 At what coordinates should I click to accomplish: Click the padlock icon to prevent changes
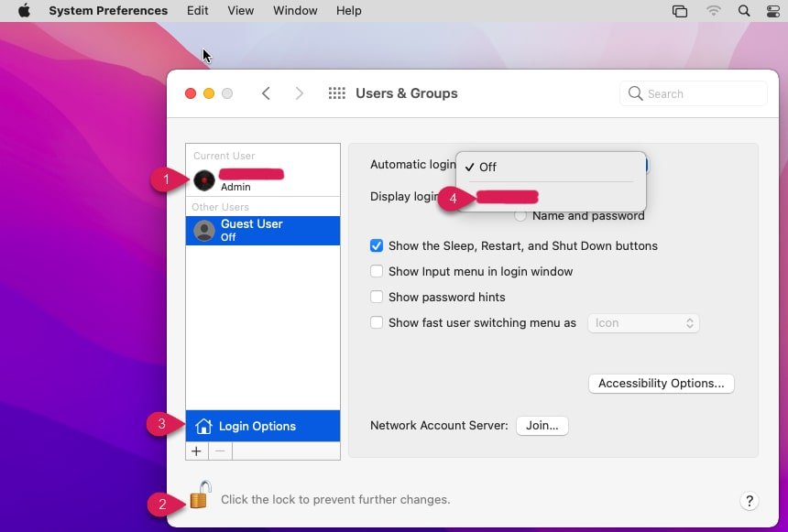200,496
